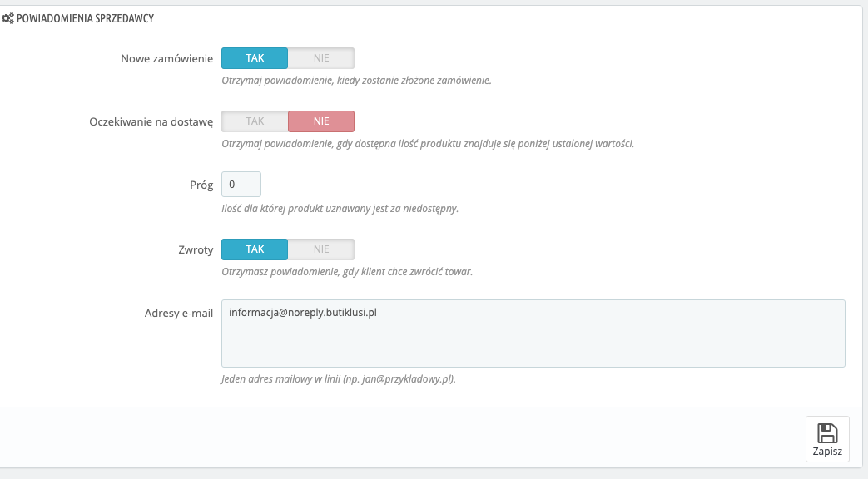
Task: Enable Oczekiwanie na dostawę with TAK
Action: coord(255,121)
